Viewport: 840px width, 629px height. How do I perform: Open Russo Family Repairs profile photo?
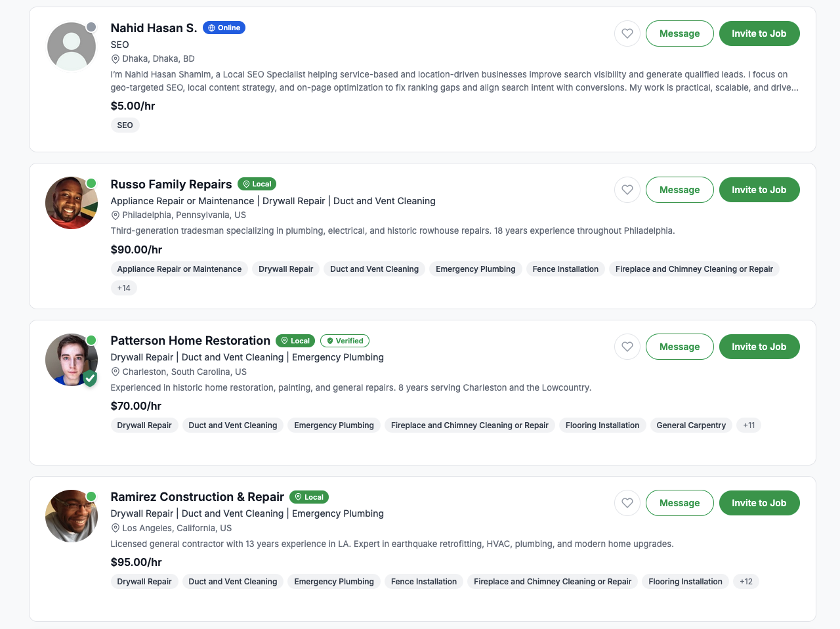click(x=72, y=203)
